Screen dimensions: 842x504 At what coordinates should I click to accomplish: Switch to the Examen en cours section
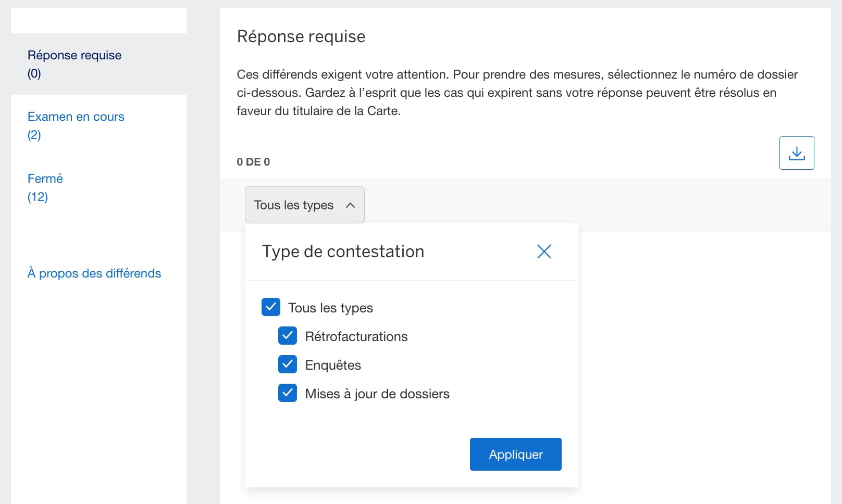(x=76, y=116)
